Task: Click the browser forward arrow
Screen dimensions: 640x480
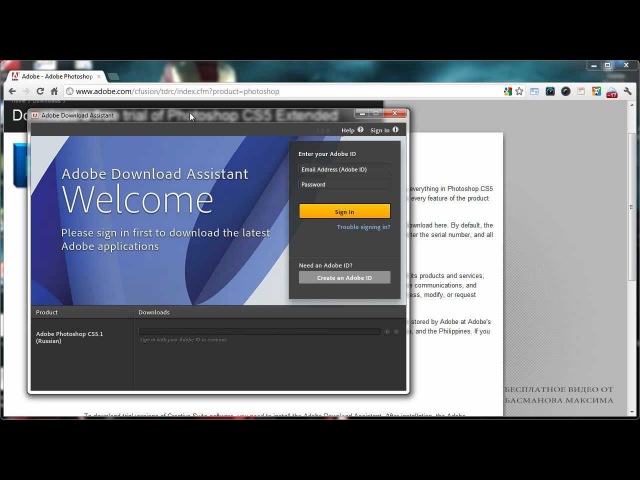Action: 26,91
